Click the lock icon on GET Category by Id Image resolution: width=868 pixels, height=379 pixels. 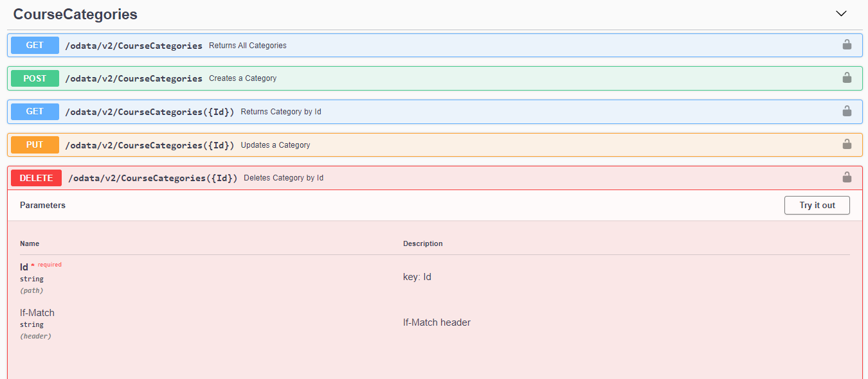(847, 111)
